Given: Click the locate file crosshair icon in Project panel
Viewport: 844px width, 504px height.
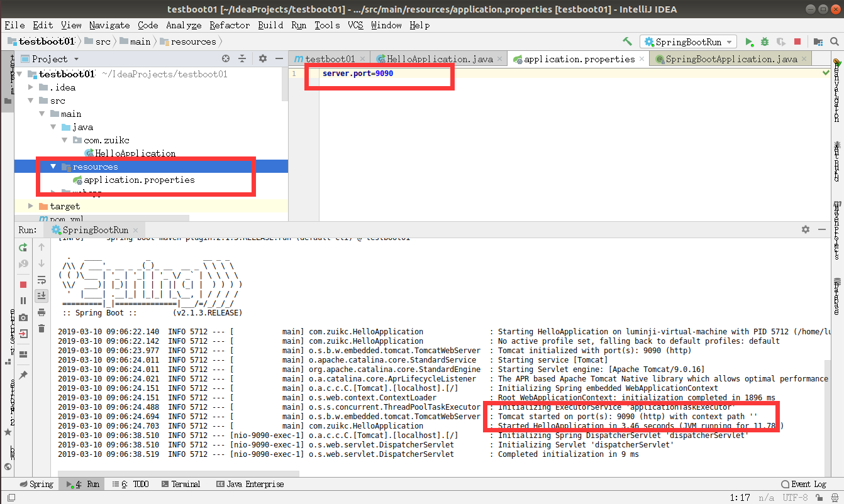Looking at the screenshot, I should [x=226, y=58].
